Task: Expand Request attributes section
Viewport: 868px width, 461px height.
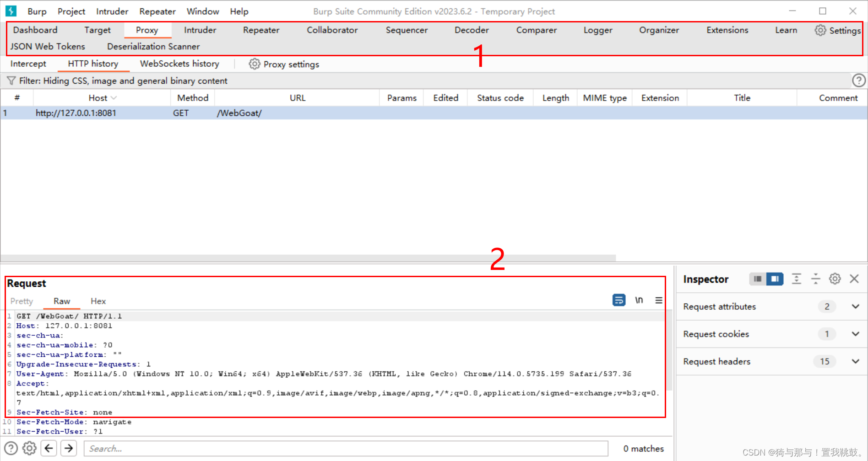Action: pos(855,306)
